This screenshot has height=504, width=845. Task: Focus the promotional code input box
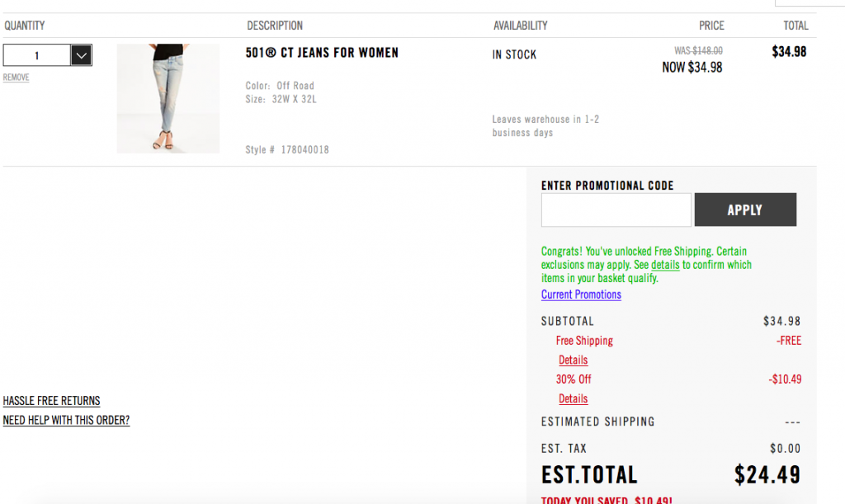(x=616, y=210)
